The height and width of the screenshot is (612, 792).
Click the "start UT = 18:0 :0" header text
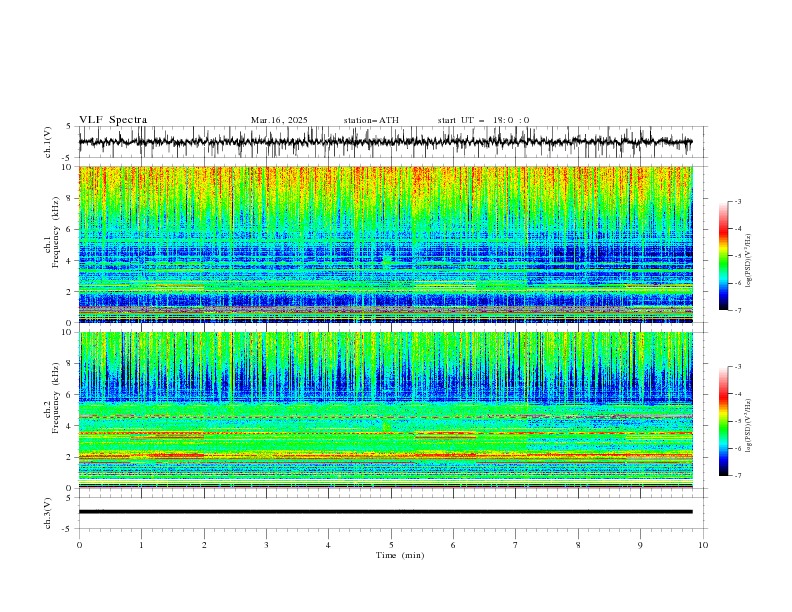click(483, 120)
